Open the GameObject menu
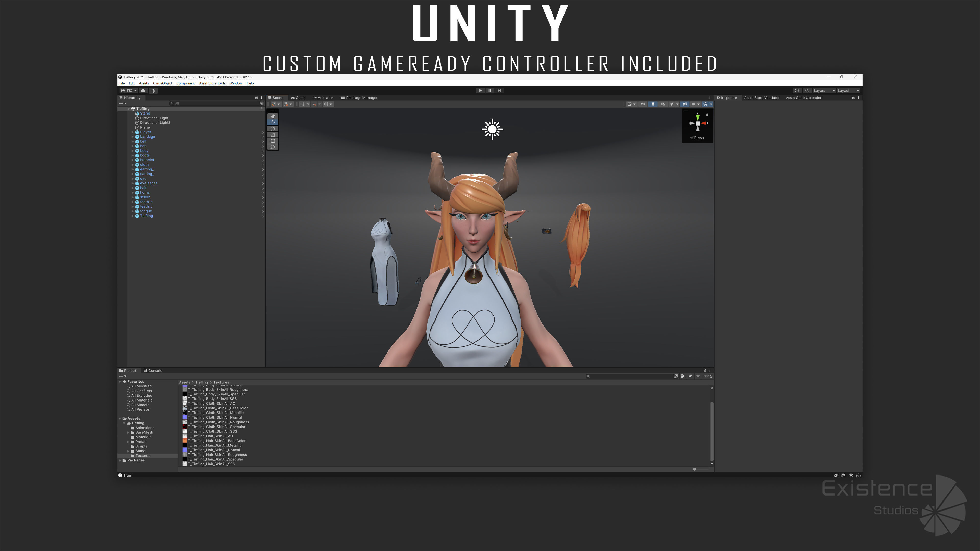 click(163, 83)
